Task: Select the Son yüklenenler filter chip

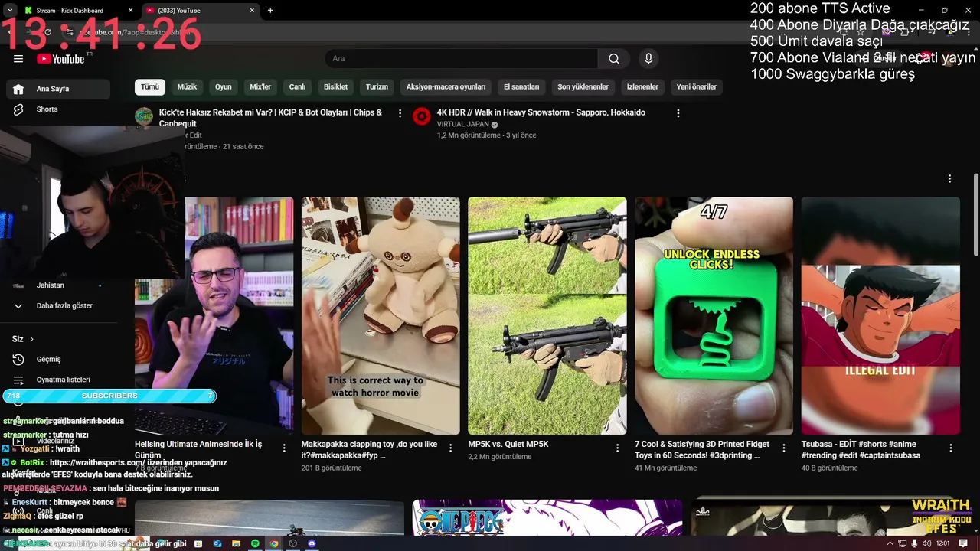Action: 583,86
